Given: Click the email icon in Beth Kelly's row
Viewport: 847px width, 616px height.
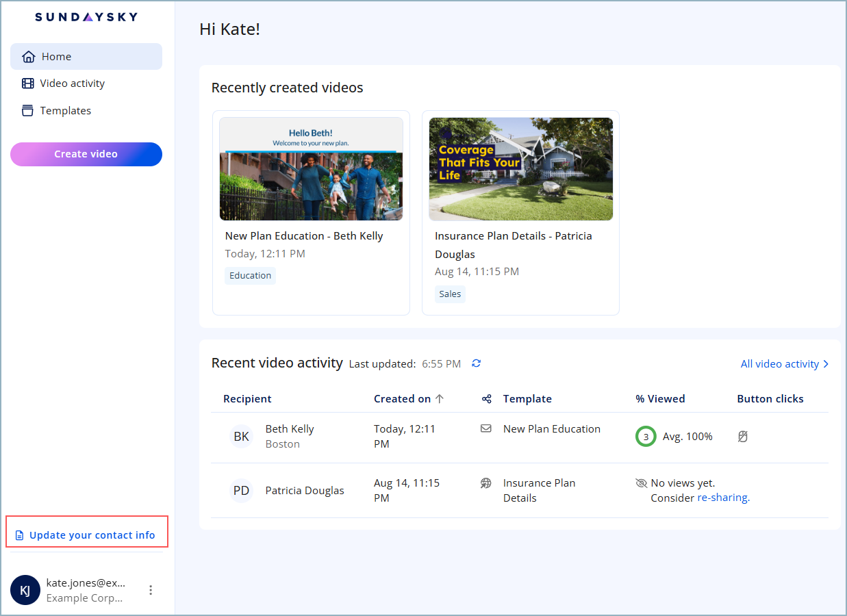Looking at the screenshot, I should pos(486,428).
